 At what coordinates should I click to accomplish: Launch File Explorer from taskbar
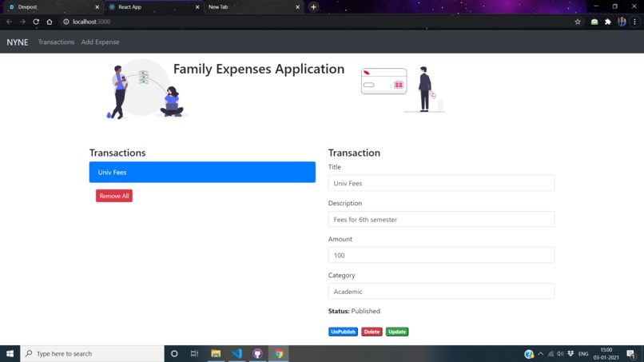tap(216, 353)
